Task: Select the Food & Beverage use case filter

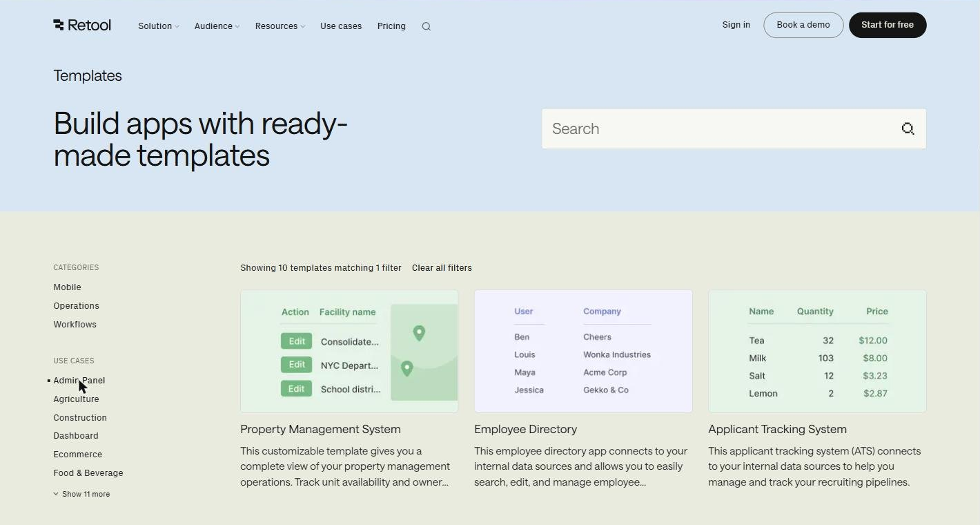Action: tap(88, 473)
